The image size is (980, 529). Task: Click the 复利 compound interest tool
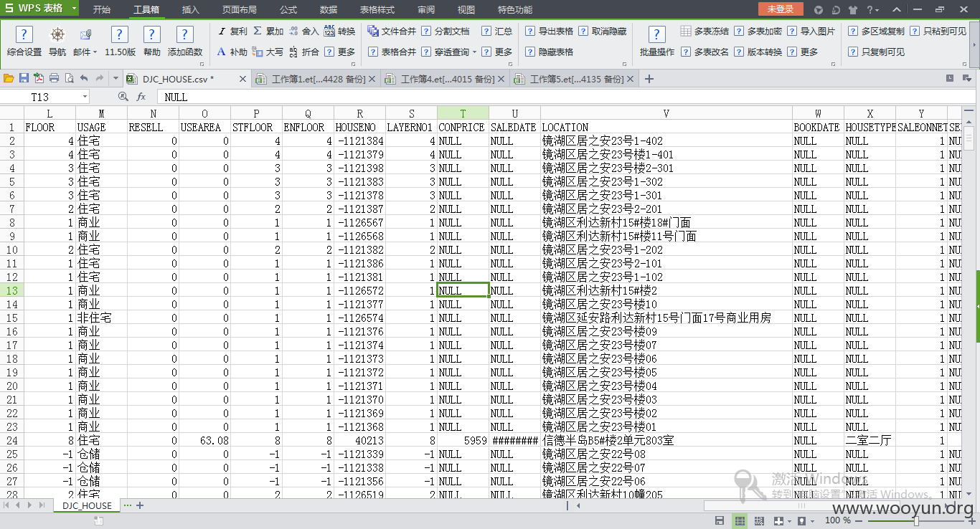coord(232,32)
